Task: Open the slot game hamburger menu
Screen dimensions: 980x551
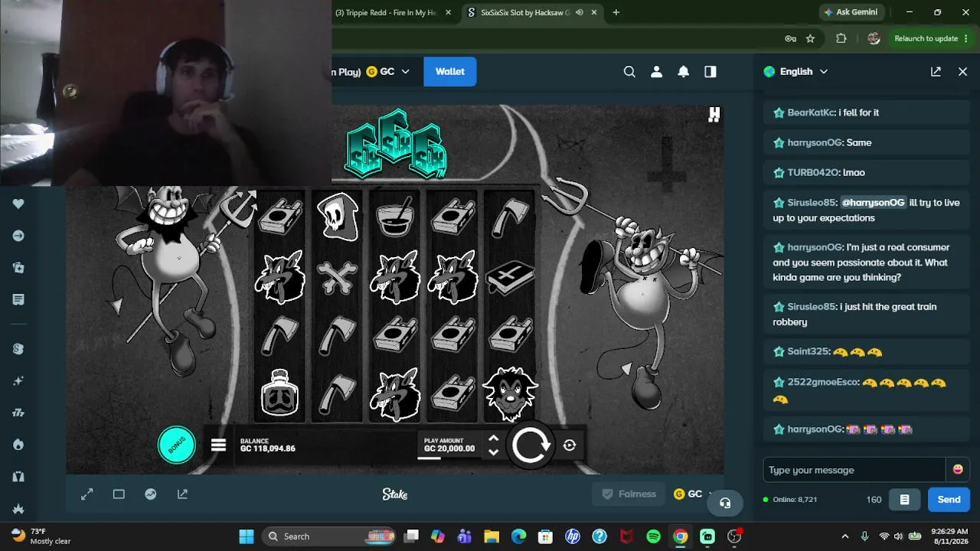Action: pyautogui.click(x=218, y=445)
